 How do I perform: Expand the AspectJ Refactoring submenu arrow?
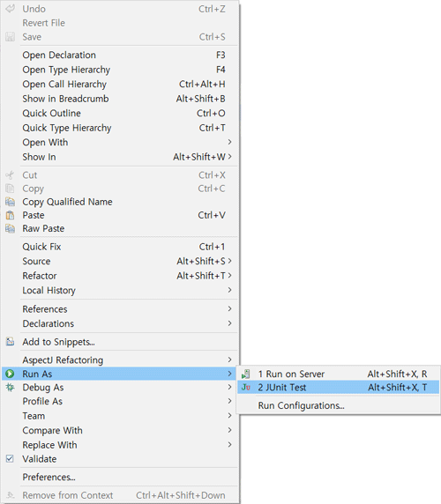click(x=229, y=359)
